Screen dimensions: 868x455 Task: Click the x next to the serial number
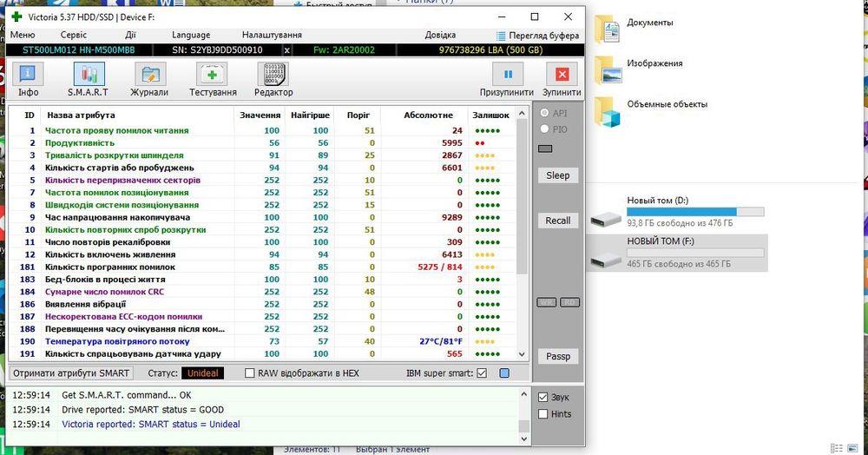pos(286,50)
